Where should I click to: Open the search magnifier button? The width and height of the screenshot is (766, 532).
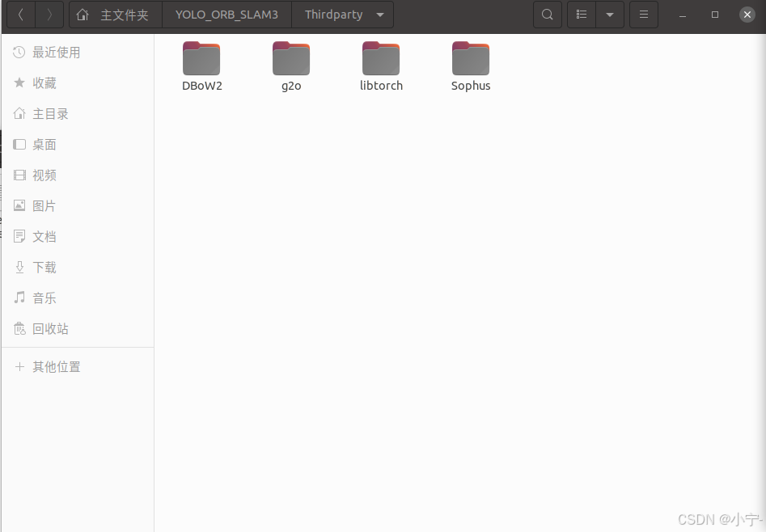click(547, 15)
